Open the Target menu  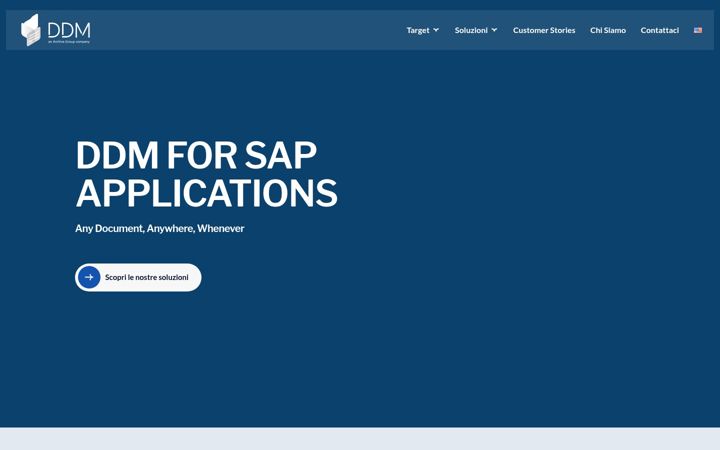(x=418, y=30)
